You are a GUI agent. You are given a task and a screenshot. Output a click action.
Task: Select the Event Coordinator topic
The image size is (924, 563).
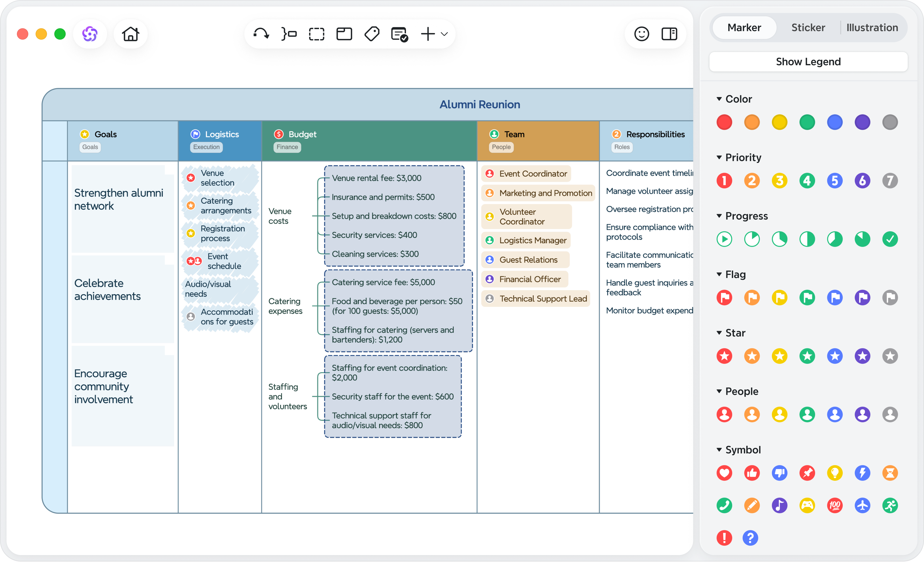tap(526, 174)
